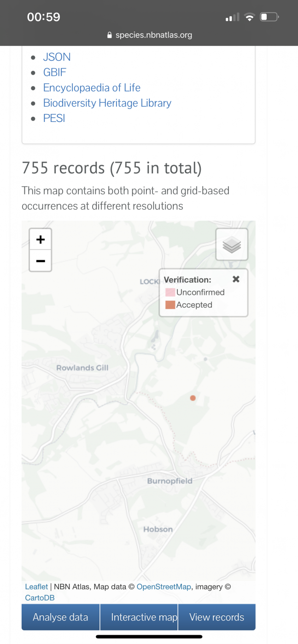Click the Unconfirmed pink legend swatch
This screenshot has height=644, width=298.
(170, 292)
